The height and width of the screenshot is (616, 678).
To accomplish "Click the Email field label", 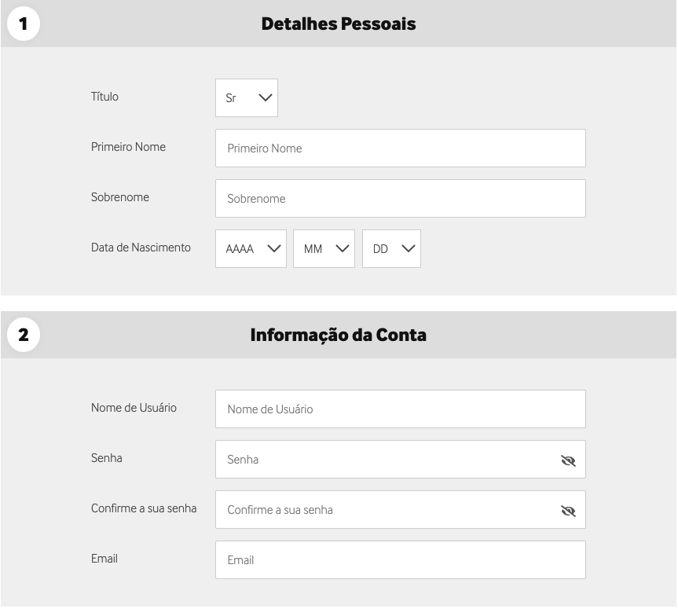I will (x=104, y=559).
